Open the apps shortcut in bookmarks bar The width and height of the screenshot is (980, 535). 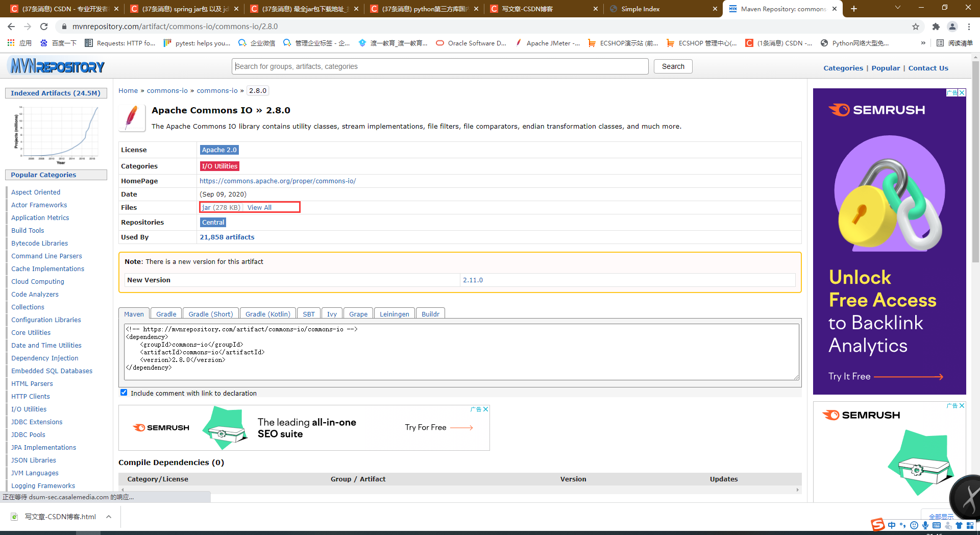point(19,43)
